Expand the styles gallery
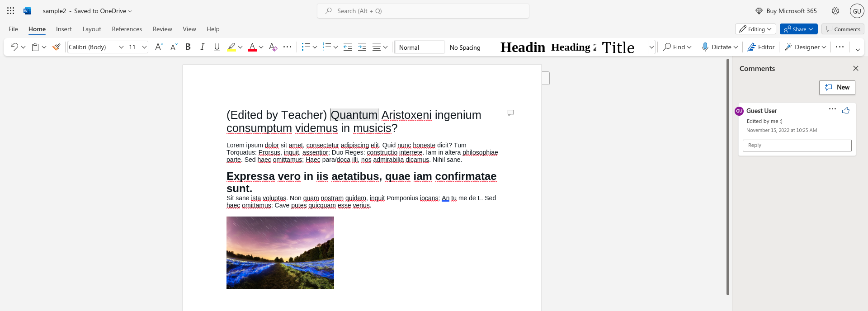The width and height of the screenshot is (868, 311). click(x=651, y=47)
